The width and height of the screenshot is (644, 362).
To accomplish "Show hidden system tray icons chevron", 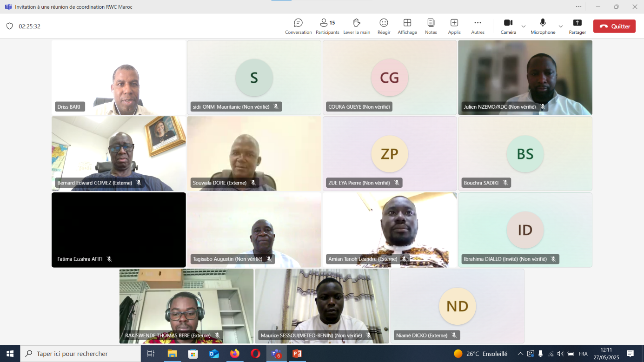I will pyautogui.click(x=520, y=354).
